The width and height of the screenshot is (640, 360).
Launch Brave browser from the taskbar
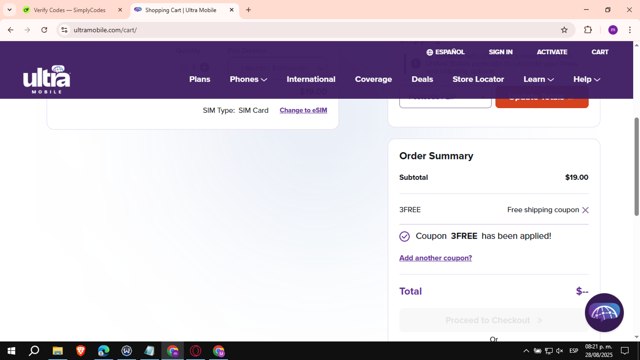click(80, 351)
